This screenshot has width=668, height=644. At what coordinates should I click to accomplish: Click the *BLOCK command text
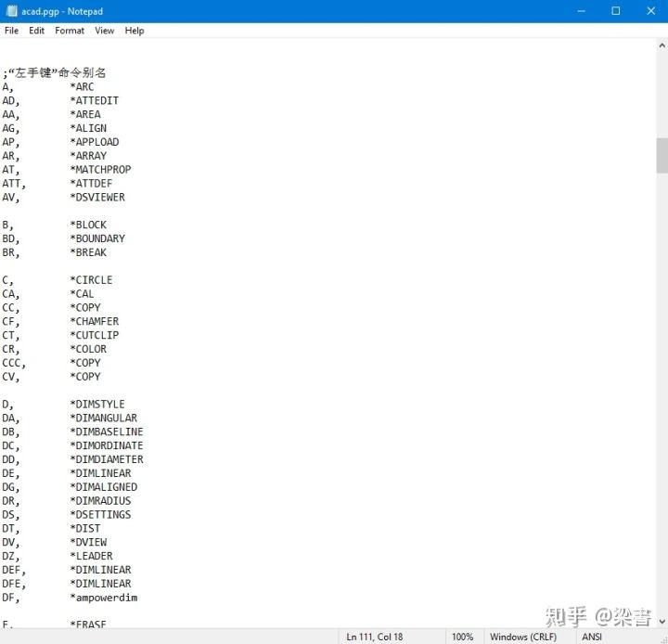coord(88,225)
